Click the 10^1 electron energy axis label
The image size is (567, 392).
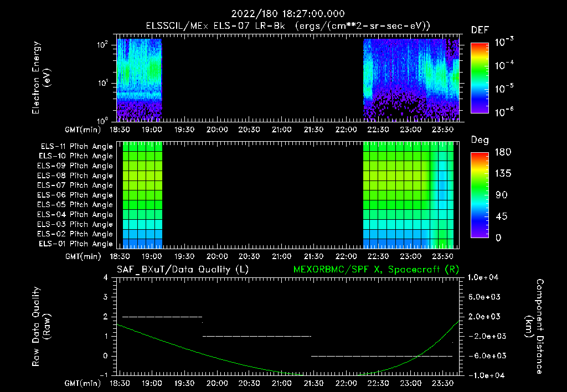click(102, 83)
